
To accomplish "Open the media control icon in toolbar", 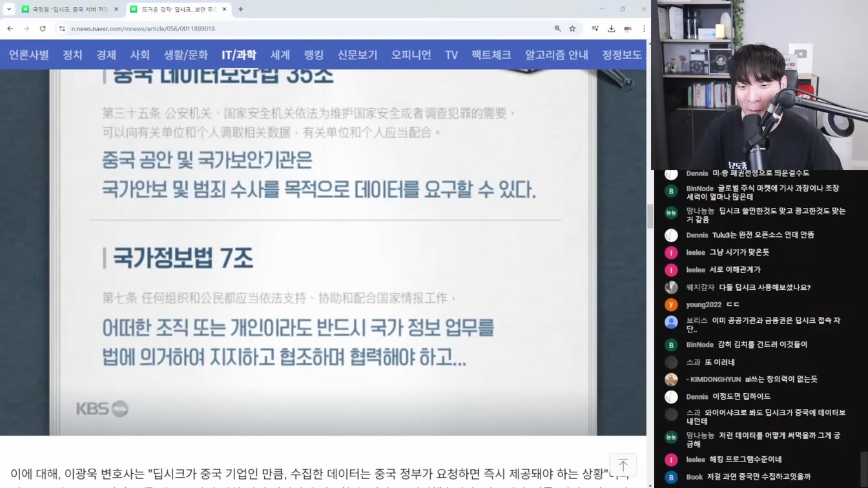I will tap(595, 28).
